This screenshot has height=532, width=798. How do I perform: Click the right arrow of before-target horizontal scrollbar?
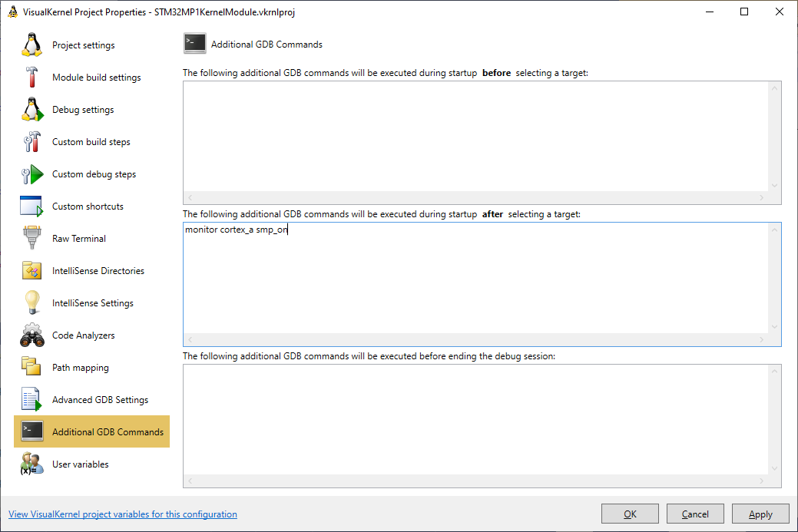pyautogui.click(x=761, y=197)
